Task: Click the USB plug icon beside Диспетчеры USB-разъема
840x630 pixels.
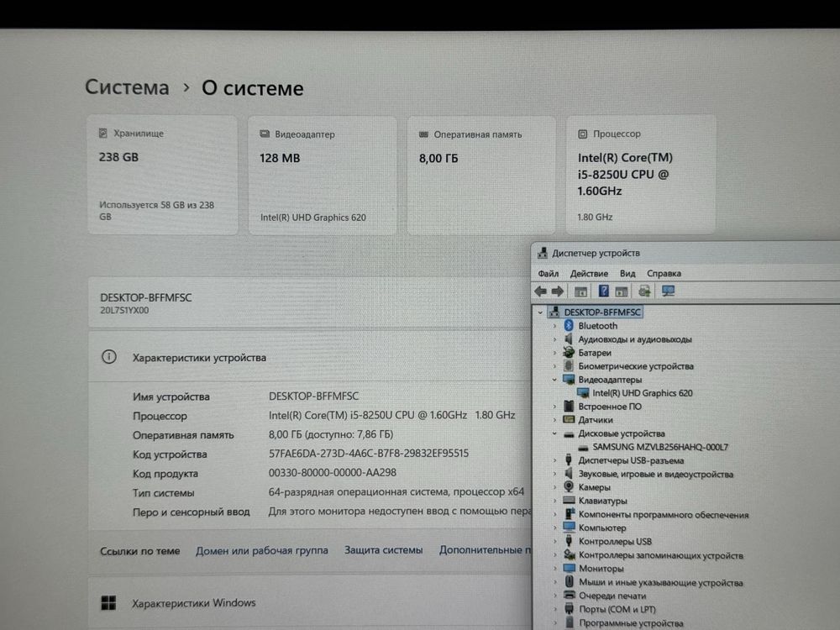Action: point(569,460)
